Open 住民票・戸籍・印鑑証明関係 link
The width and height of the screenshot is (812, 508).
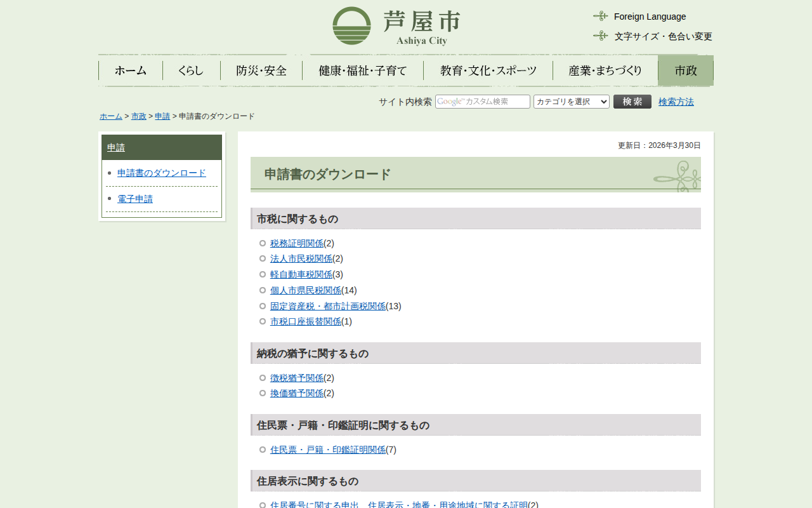(328, 450)
